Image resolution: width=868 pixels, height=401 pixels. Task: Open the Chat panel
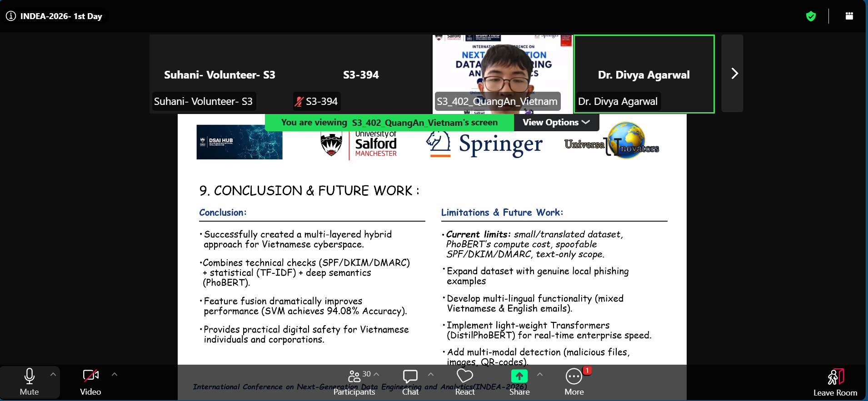(410, 382)
